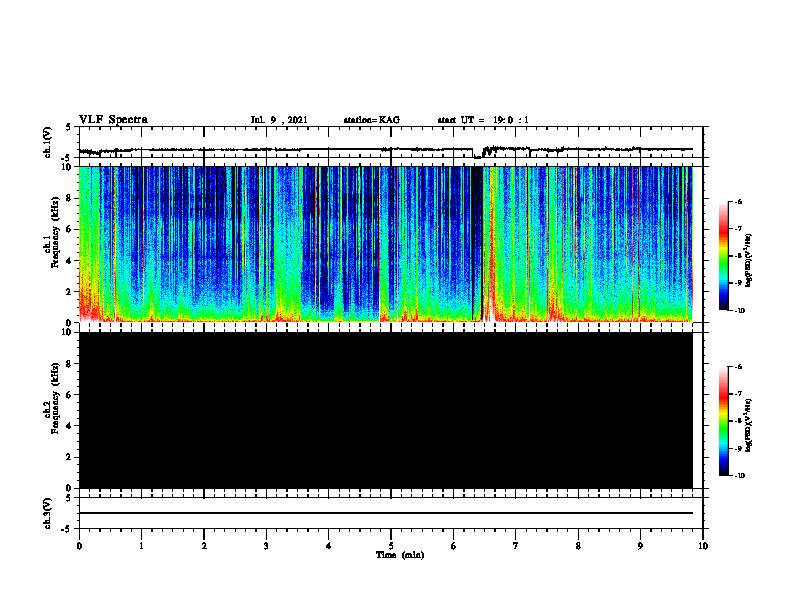
Task: Click the "Time (min)" x-axis label
Action: tap(400, 555)
